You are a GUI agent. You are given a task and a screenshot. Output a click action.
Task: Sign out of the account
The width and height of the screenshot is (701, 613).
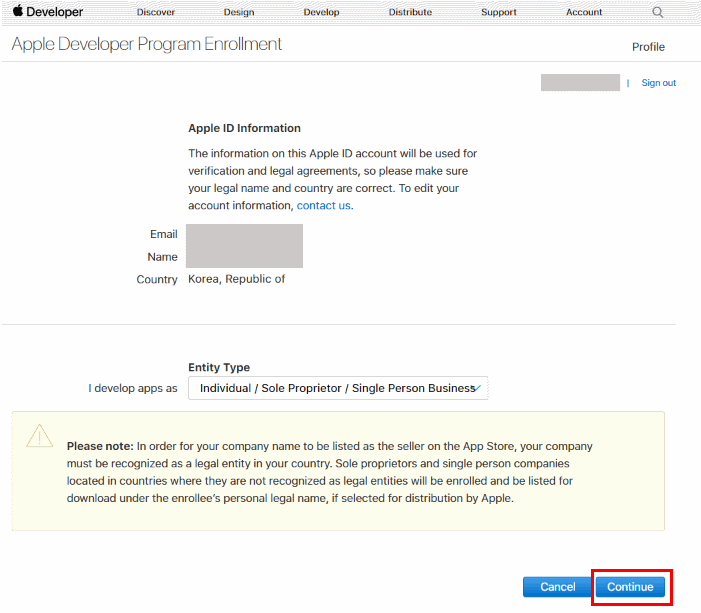tap(659, 83)
